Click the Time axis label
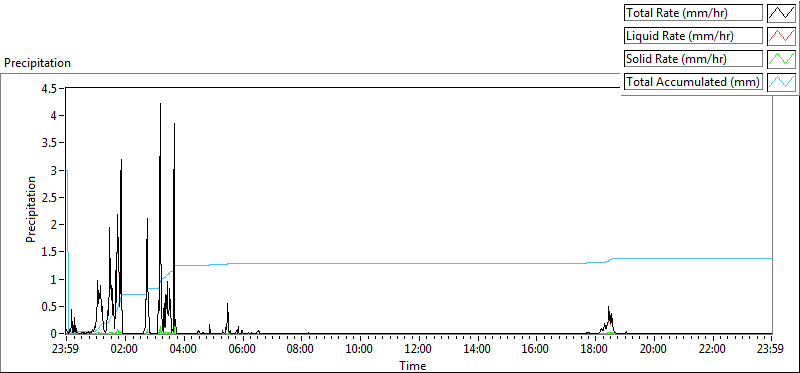The width and height of the screenshot is (800, 373). [412, 365]
